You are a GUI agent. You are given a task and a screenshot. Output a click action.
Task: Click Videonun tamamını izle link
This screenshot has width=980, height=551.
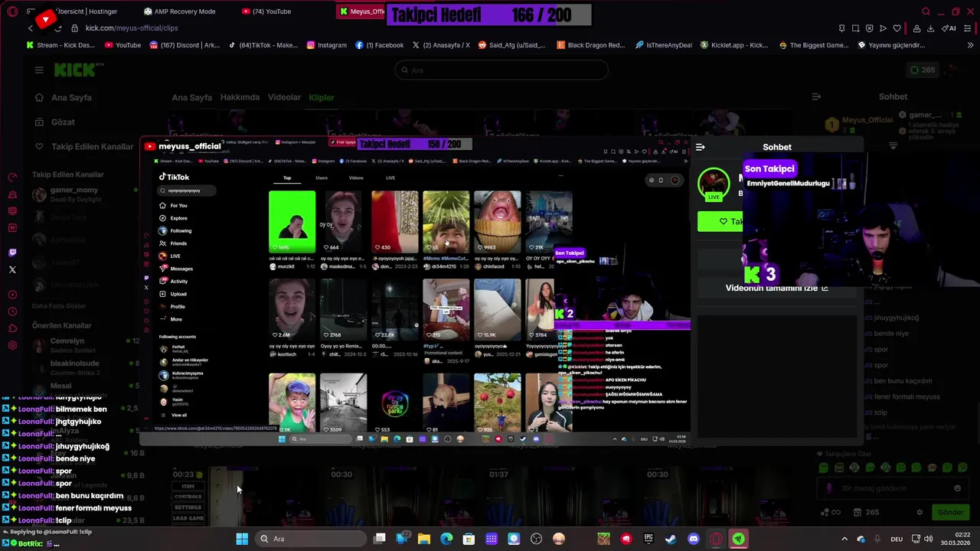(776, 288)
